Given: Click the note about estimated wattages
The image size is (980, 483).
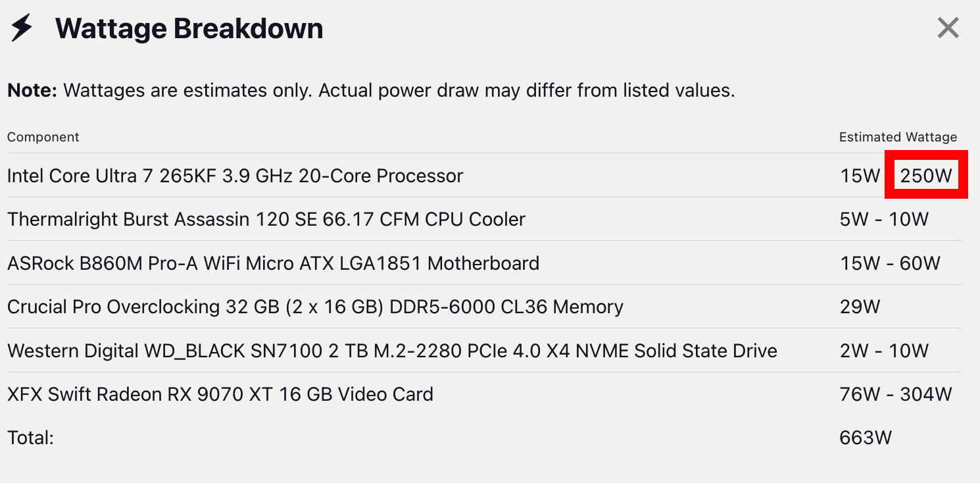Looking at the screenshot, I should (x=370, y=90).
